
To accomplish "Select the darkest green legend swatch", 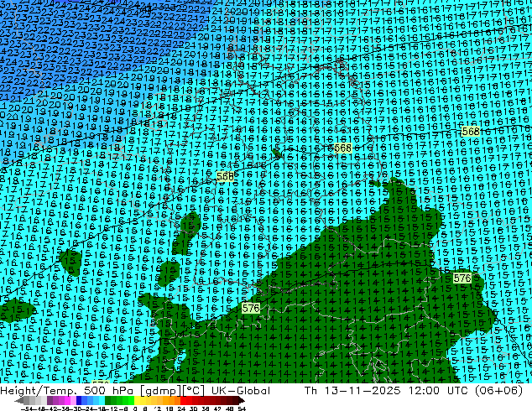I will 107,400.
